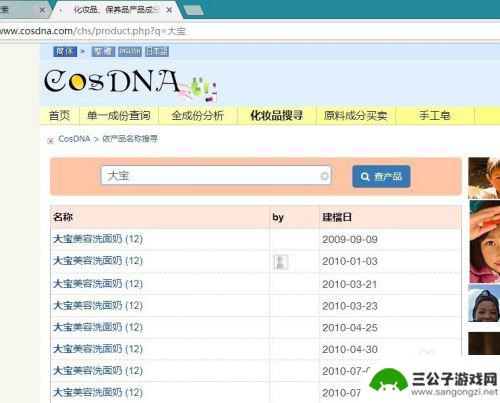Select the cosdna.com address bar
Image resolution: width=500 pixels, height=403 pixels.
click(250, 31)
